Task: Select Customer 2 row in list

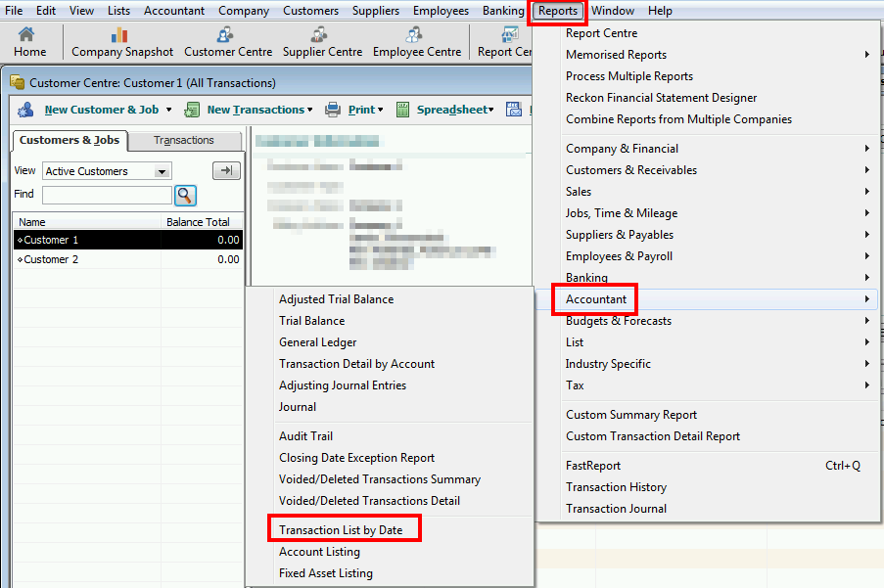Action: point(128,259)
